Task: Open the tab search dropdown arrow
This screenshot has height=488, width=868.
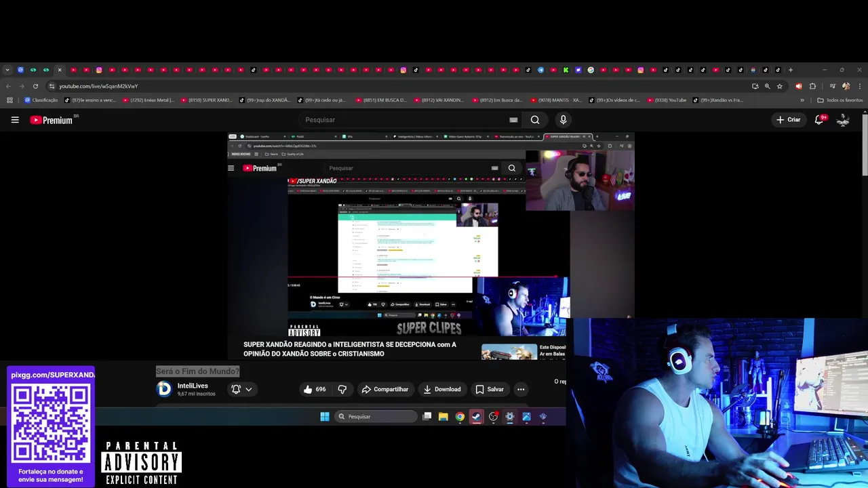Action: tap(7, 70)
